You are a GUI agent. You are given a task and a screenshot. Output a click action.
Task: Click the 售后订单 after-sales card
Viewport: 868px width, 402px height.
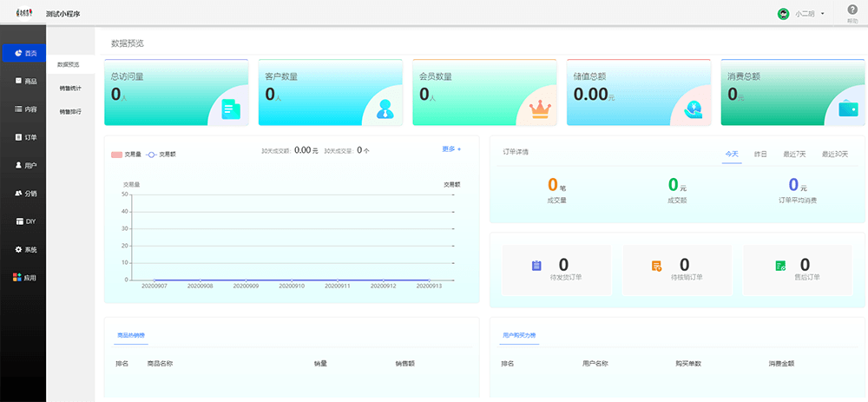[797, 269]
